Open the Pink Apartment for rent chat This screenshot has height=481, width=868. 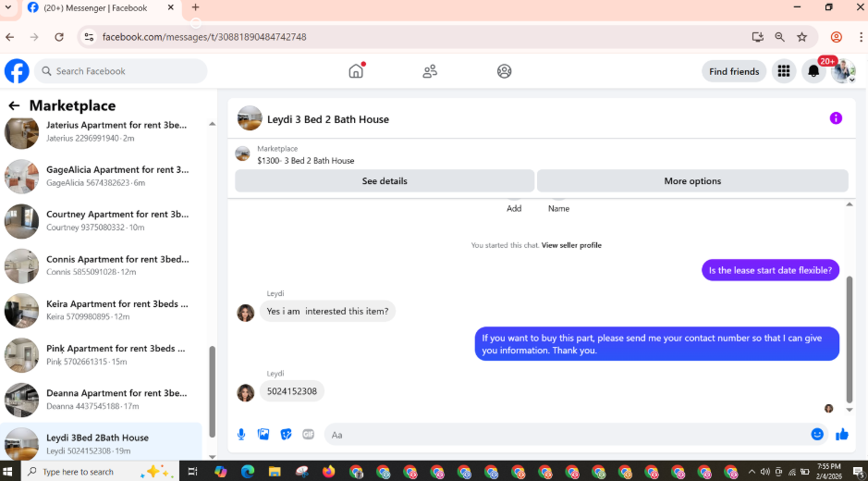[102, 355]
